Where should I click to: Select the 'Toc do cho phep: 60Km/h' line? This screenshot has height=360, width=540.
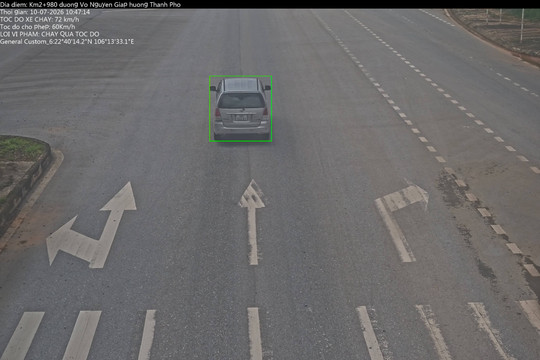point(38,27)
